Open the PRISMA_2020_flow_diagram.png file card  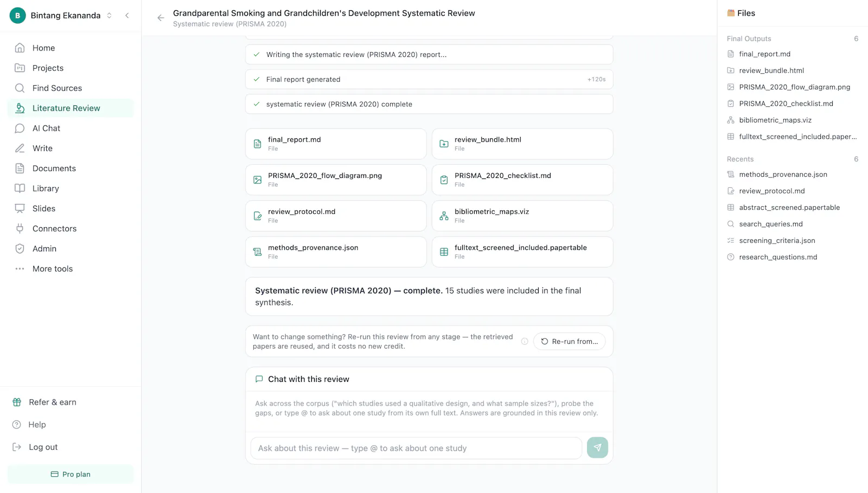(x=336, y=180)
